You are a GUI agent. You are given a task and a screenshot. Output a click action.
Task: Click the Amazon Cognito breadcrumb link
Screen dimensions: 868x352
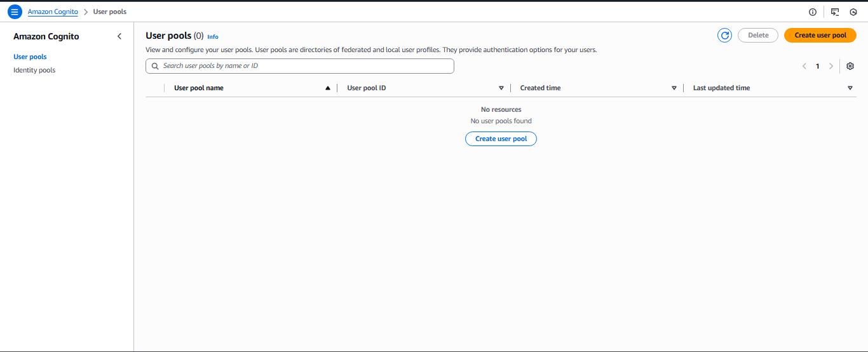click(53, 12)
